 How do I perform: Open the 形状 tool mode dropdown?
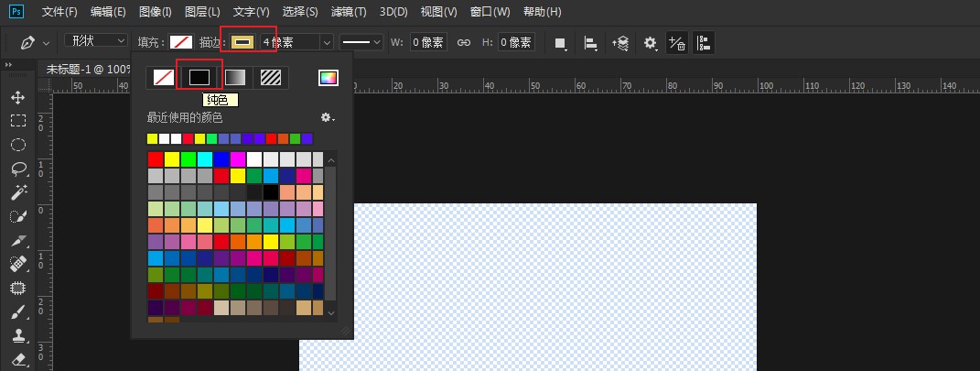96,40
